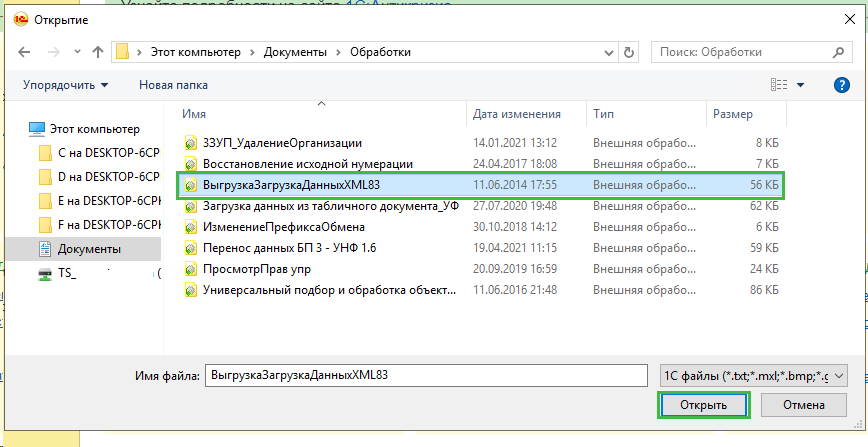Go up one folder level arrow

pos(98,52)
